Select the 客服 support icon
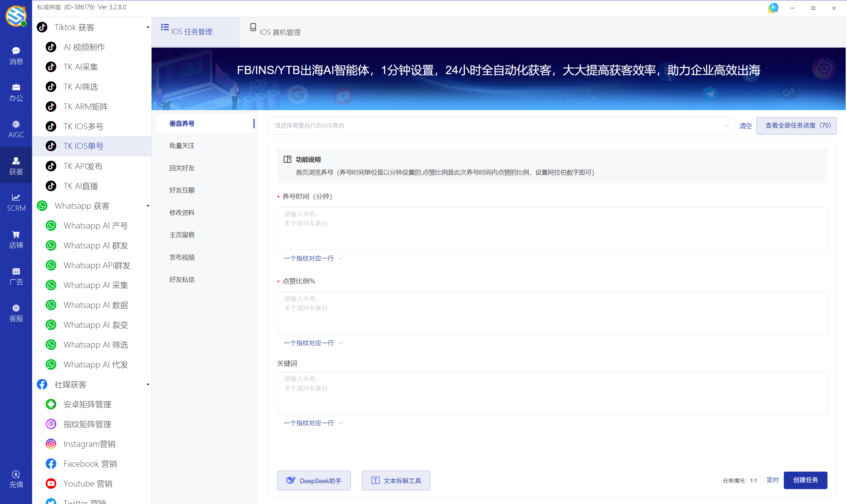 pos(16,313)
